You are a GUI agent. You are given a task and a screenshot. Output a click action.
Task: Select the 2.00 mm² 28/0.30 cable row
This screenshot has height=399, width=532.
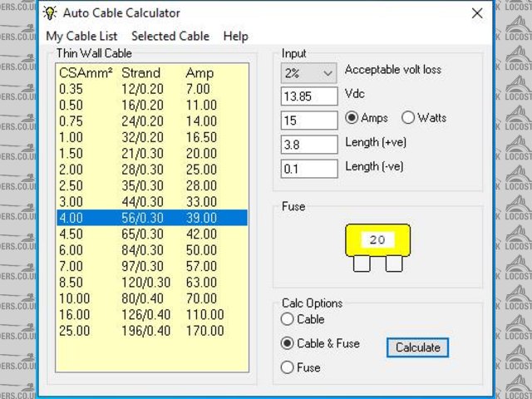tap(152, 170)
